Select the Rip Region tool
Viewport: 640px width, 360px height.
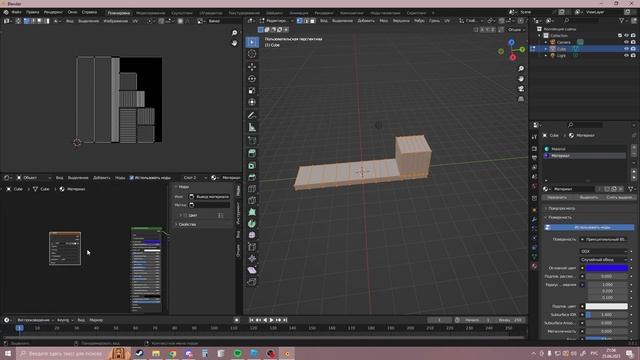pos(252,282)
